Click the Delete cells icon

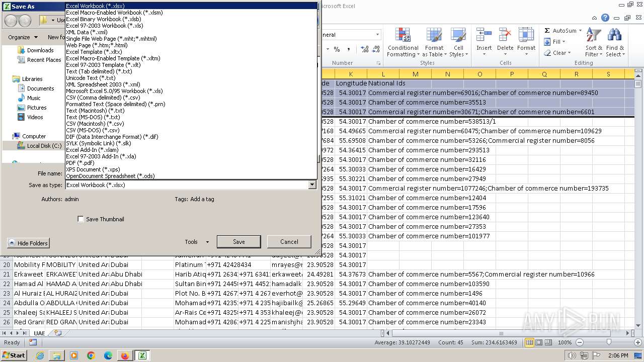(505, 40)
